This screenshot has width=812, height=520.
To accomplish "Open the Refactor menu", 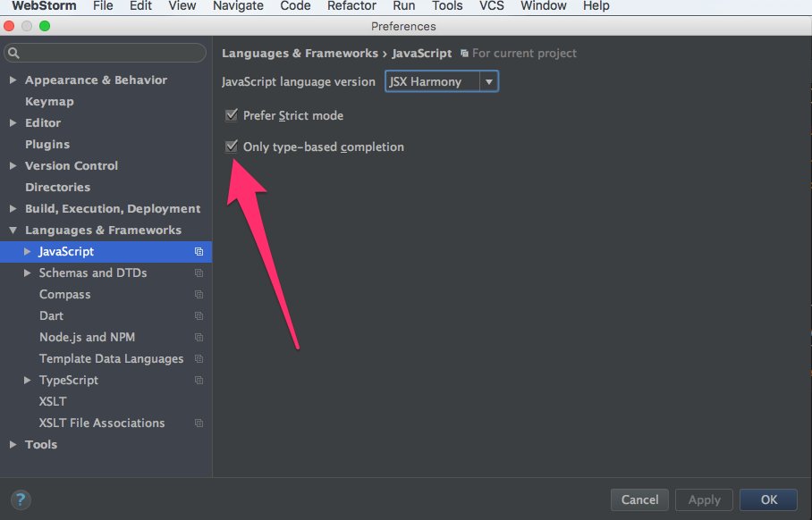I will (x=351, y=6).
